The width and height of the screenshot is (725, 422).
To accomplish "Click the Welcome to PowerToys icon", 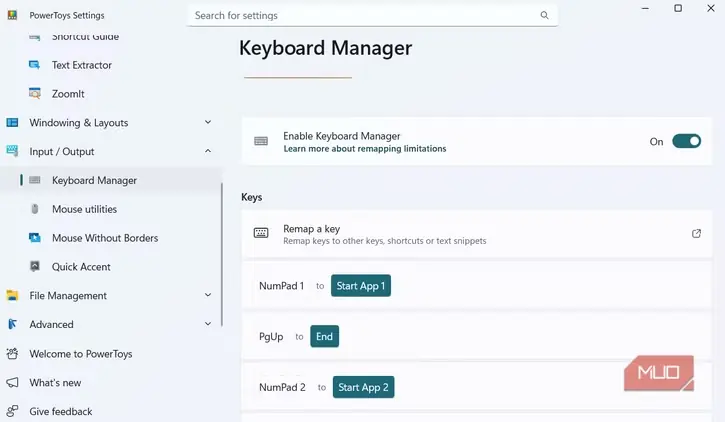I will (x=12, y=354).
